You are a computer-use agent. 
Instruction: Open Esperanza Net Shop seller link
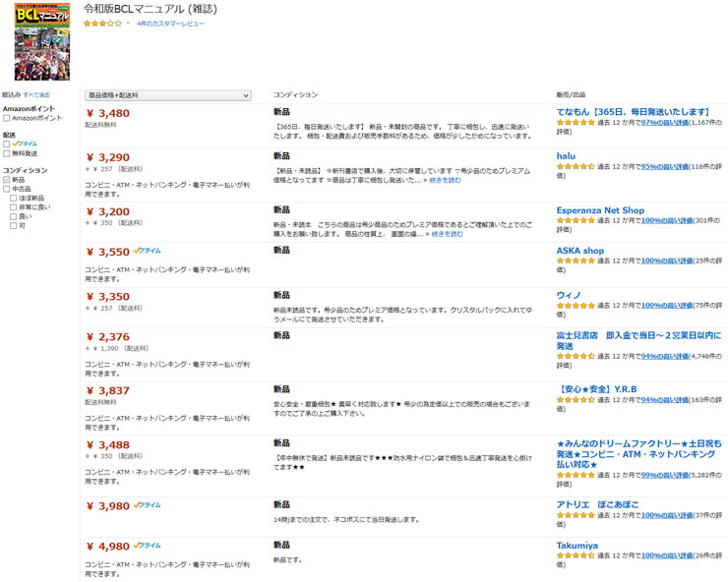pyautogui.click(x=600, y=210)
